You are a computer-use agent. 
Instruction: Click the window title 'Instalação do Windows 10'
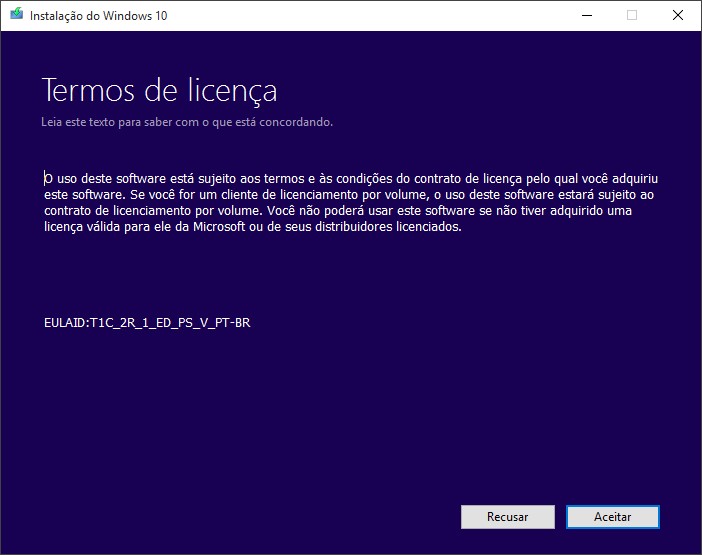pos(98,16)
